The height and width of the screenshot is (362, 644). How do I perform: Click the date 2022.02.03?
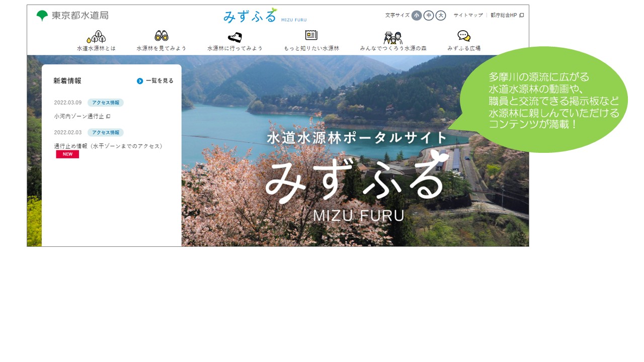point(68,133)
